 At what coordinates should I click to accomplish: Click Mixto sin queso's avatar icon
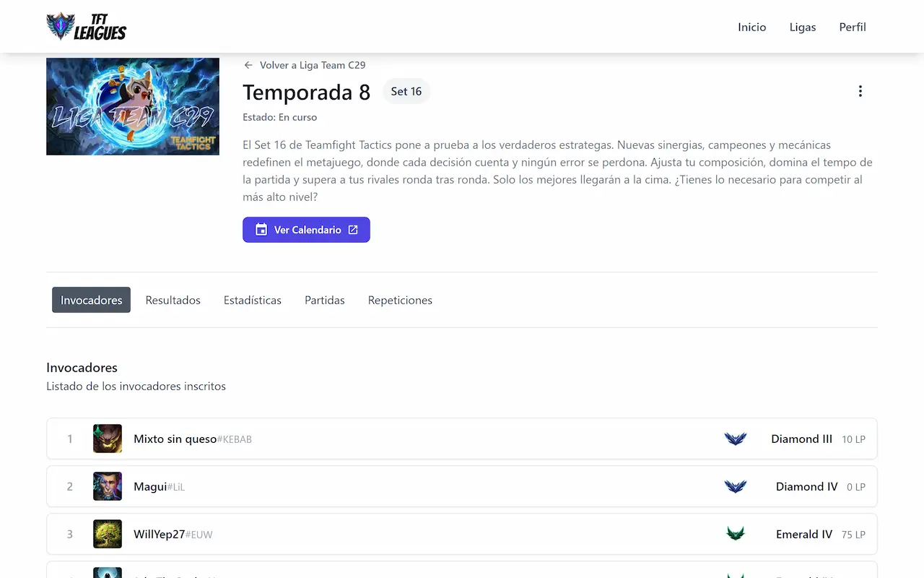pos(108,439)
